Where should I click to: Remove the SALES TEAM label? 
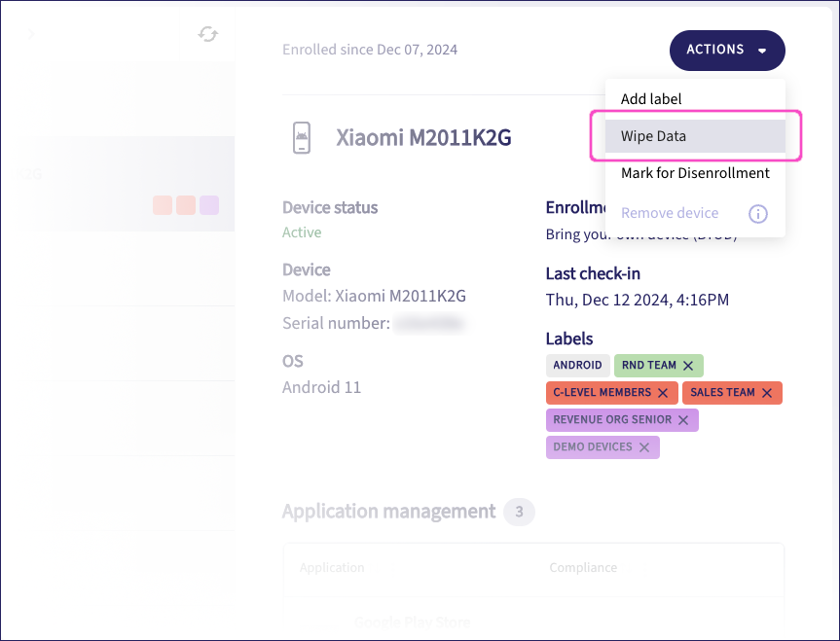click(x=767, y=393)
